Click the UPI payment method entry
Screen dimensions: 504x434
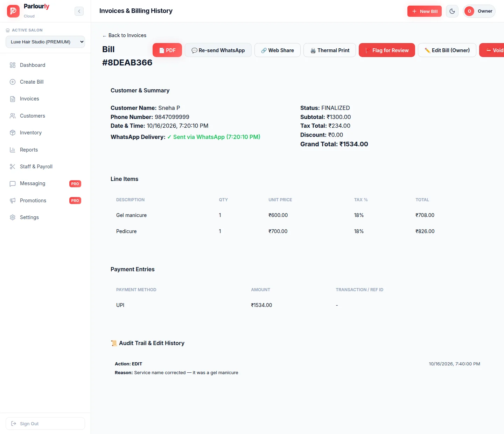coord(120,305)
